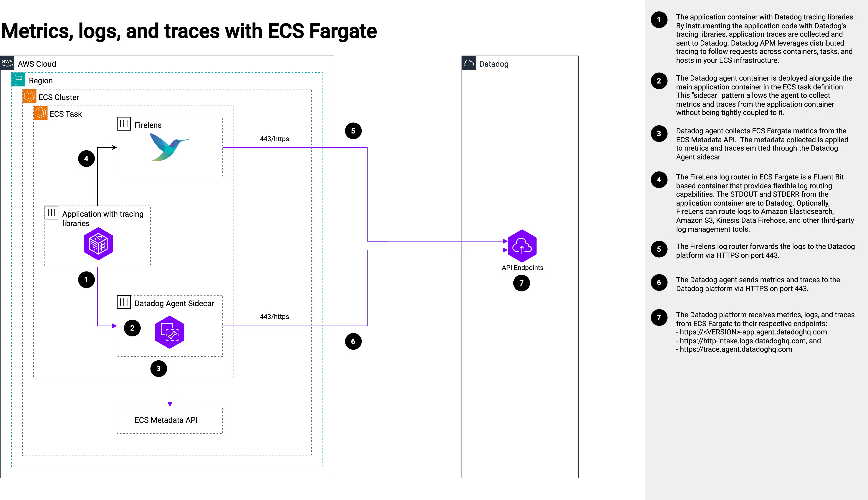Click the legend paragraph about FireLens log router
The width and height of the screenshot is (868, 500).
765,203
